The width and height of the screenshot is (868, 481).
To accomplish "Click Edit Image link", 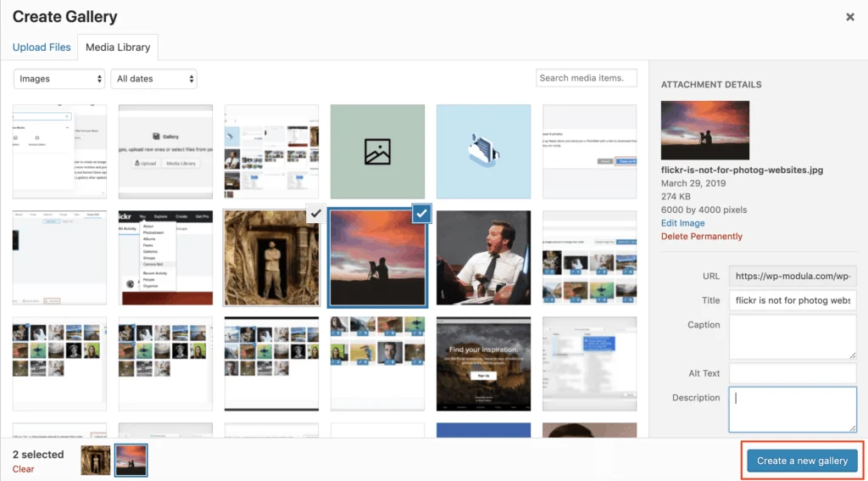I will click(x=682, y=223).
